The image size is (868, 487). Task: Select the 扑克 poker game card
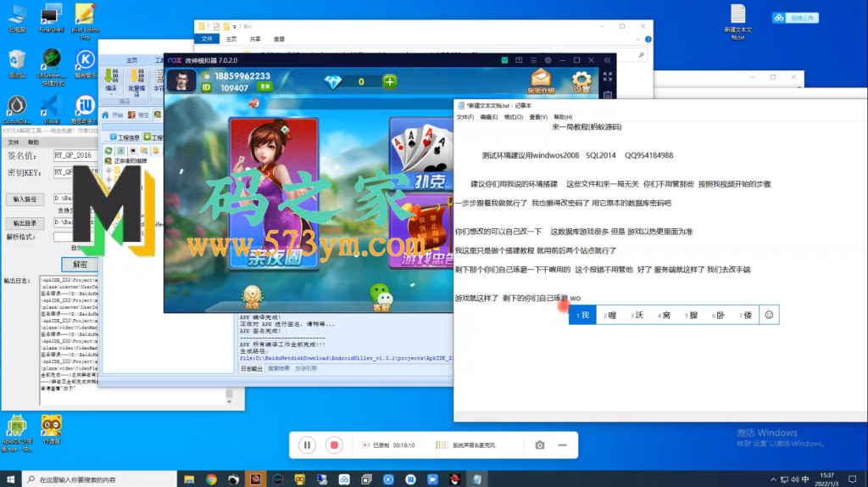pyautogui.click(x=422, y=154)
